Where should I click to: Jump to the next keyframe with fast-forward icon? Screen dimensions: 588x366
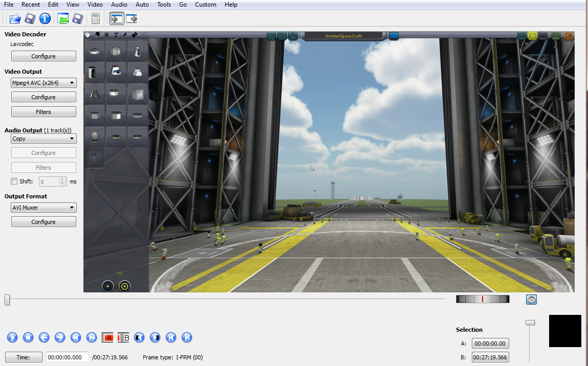pos(92,337)
